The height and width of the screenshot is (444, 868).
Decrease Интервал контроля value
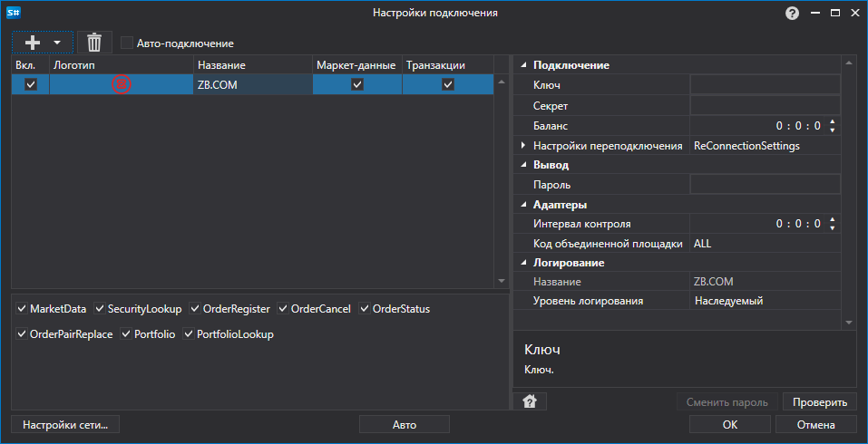click(x=832, y=228)
